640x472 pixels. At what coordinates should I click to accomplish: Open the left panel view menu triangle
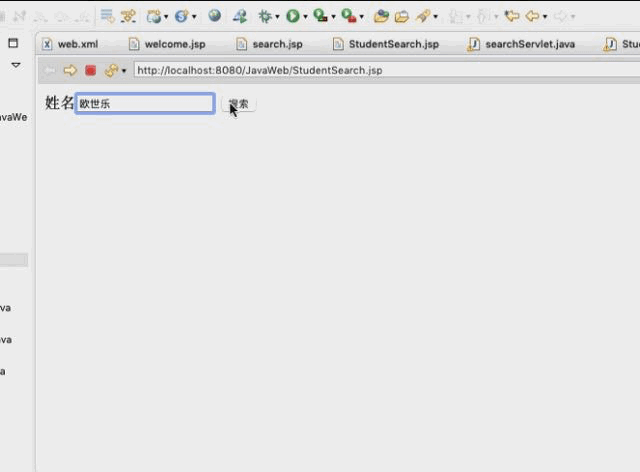(x=16, y=65)
